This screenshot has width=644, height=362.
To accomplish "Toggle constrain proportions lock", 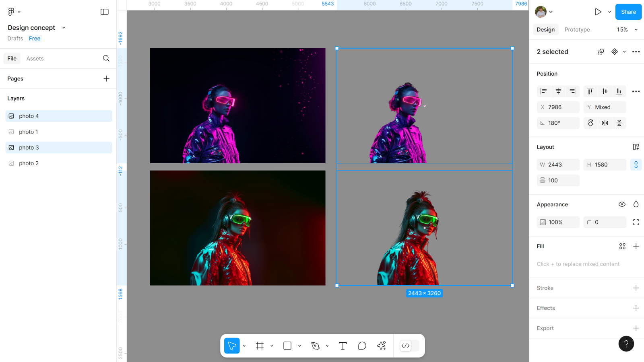I will coord(636,165).
